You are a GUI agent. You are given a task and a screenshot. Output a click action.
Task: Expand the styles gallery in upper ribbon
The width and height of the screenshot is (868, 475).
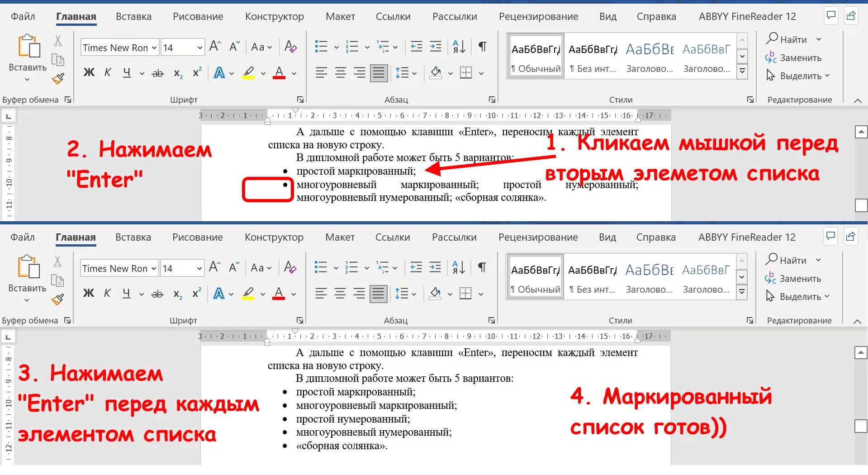tap(742, 71)
